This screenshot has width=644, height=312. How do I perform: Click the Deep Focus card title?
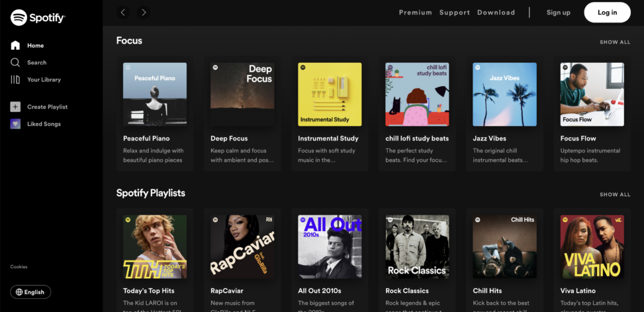tap(229, 138)
